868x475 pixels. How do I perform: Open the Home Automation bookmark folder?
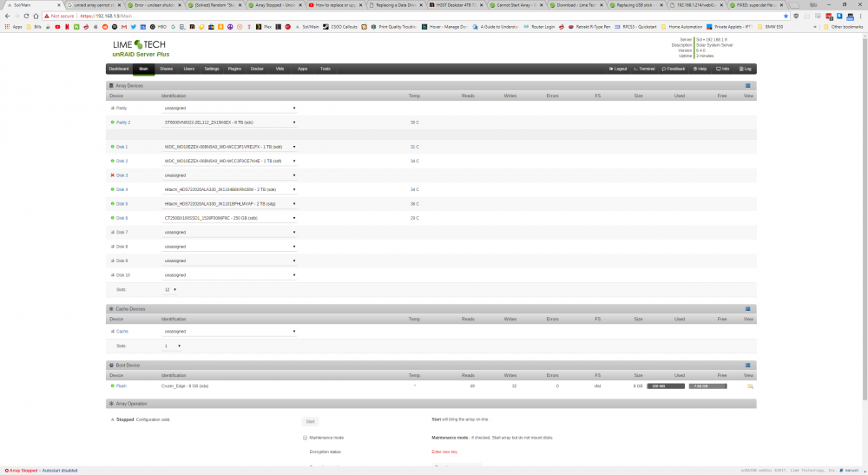(681, 27)
